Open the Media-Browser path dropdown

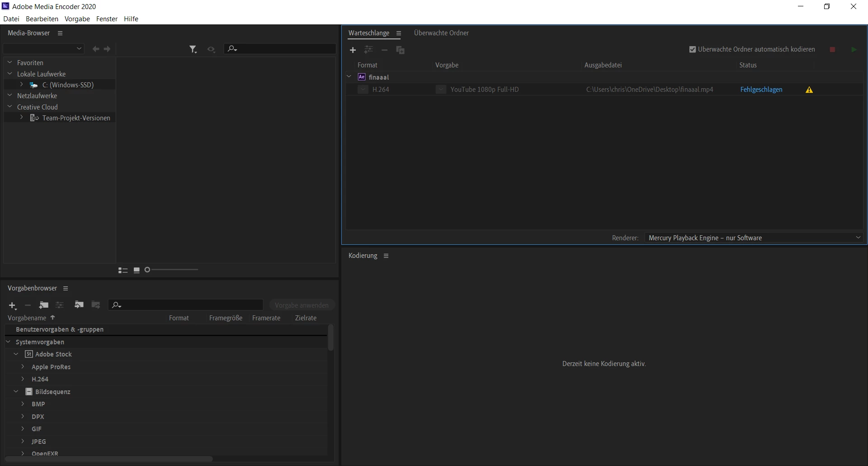tap(44, 48)
